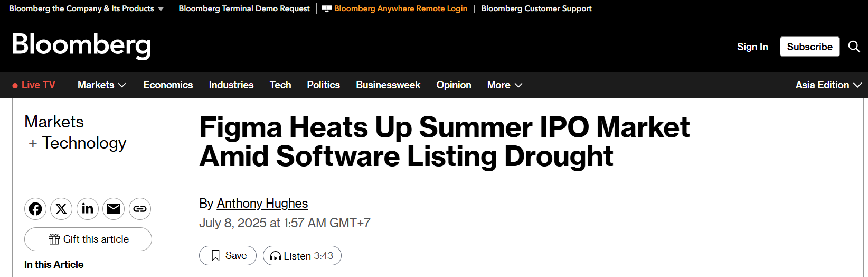Viewport: 868px width, 277px height.
Task: Expand the More navigation menu
Action: 504,85
